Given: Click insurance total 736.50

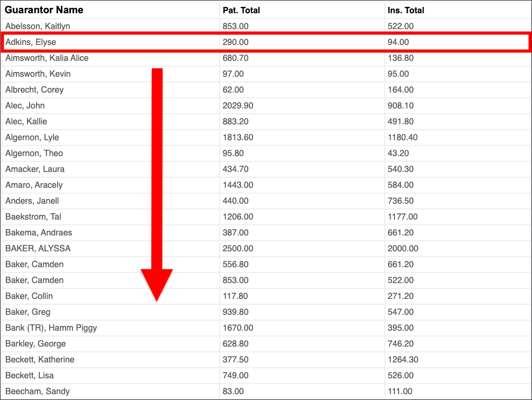Looking at the screenshot, I should (x=401, y=201).
